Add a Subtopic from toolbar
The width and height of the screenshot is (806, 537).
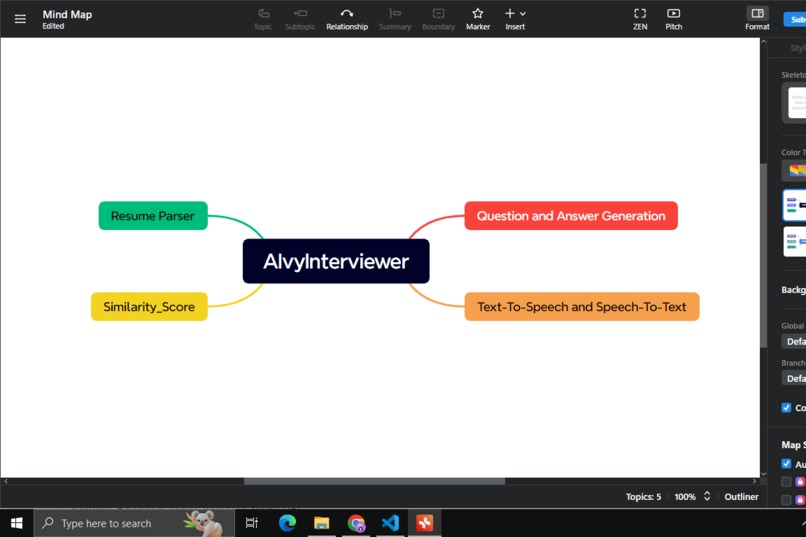[x=300, y=19]
